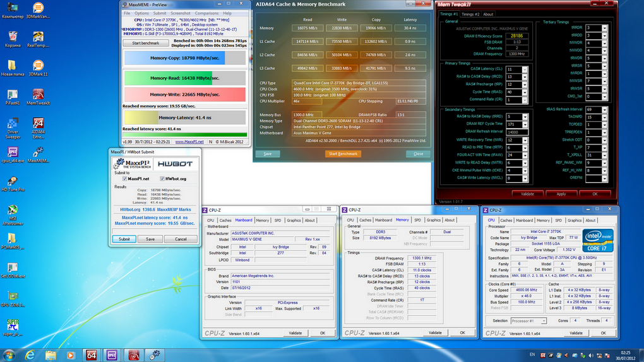The image size is (644, 362).
Task: Launch the super_pi desktop icon
Action: (13, 328)
